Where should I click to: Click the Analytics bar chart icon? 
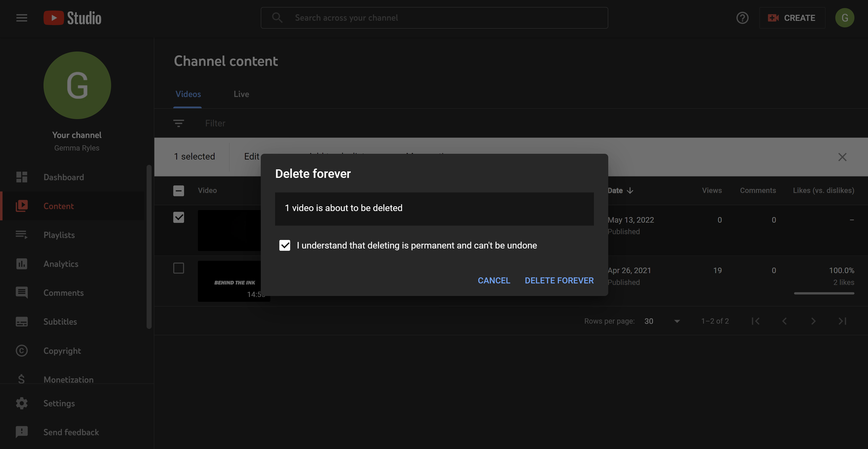(x=22, y=264)
